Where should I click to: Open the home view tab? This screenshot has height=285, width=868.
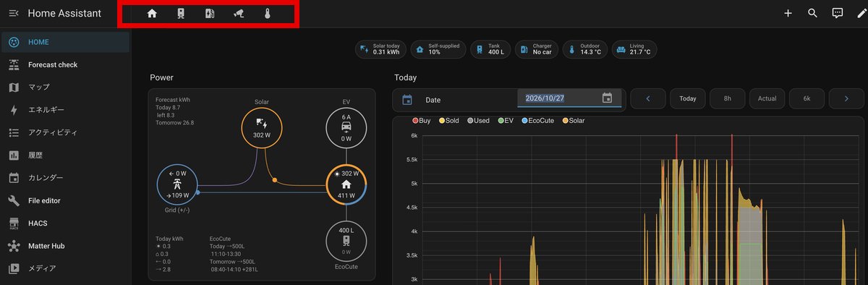point(152,13)
